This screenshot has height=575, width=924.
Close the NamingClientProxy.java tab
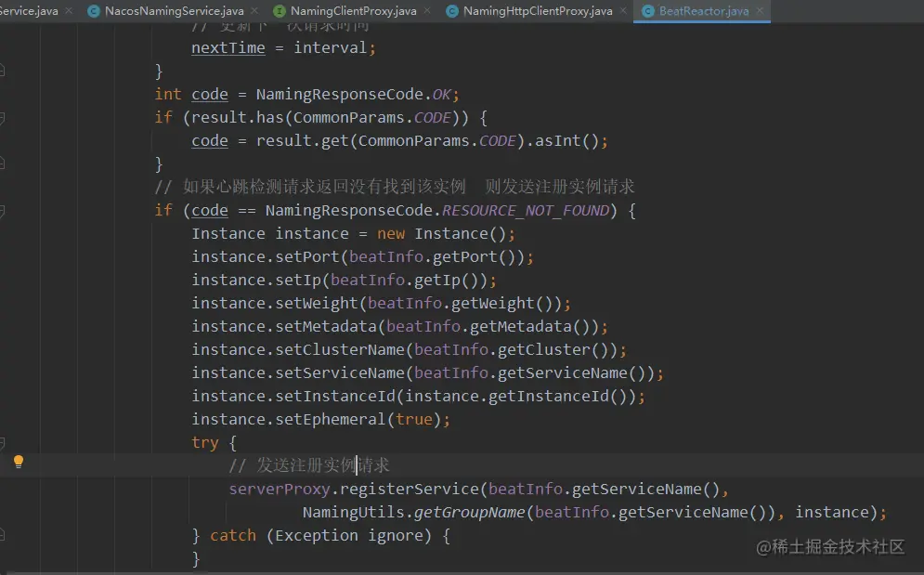pos(426,10)
